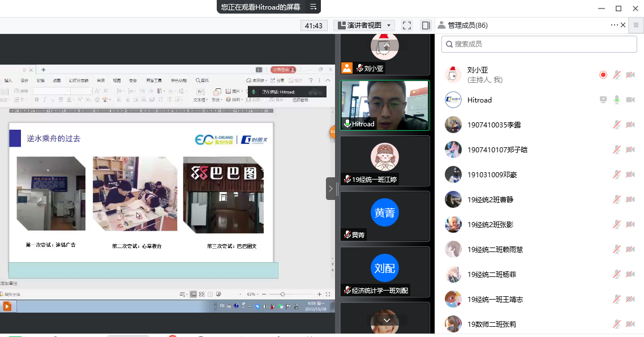The width and height of the screenshot is (644, 337).
Task: Click the 黄菁 avatar tile
Action: coord(385,213)
